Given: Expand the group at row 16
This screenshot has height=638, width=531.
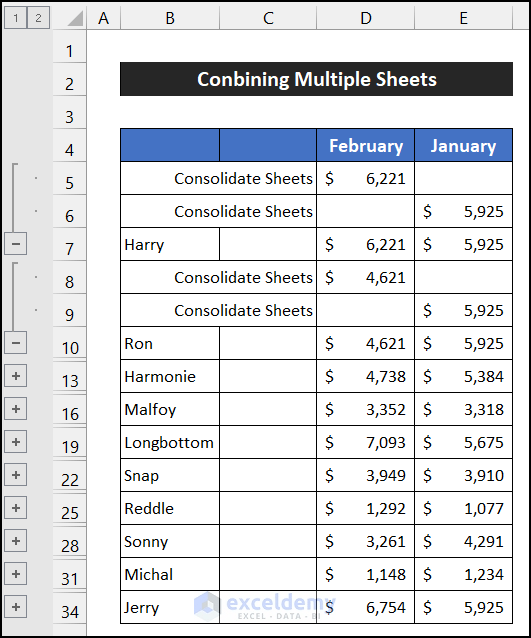Looking at the screenshot, I should 15,409.
